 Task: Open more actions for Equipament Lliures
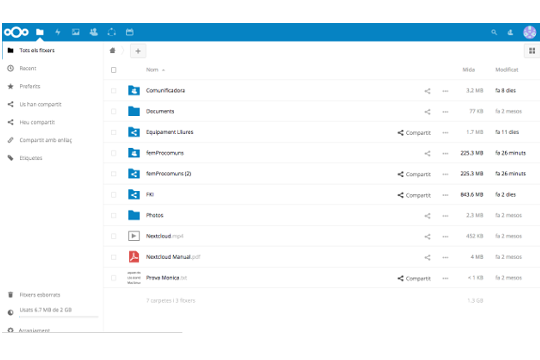(445, 133)
